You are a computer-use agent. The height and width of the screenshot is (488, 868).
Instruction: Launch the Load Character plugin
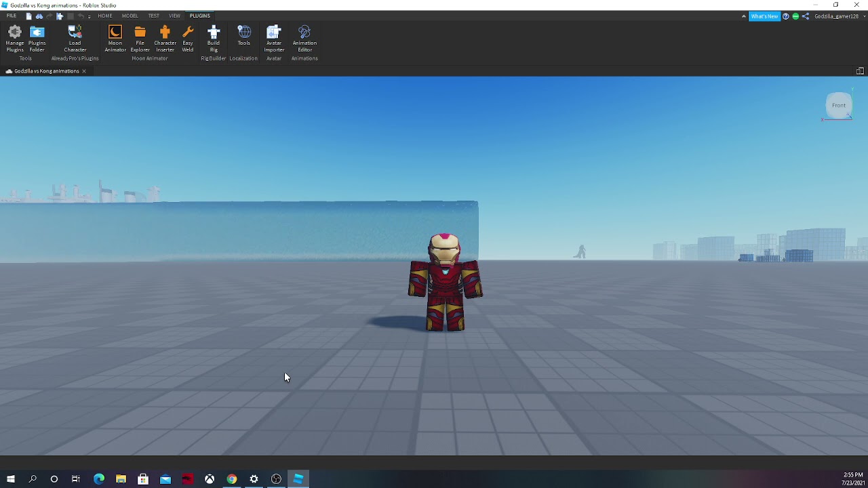pos(75,39)
